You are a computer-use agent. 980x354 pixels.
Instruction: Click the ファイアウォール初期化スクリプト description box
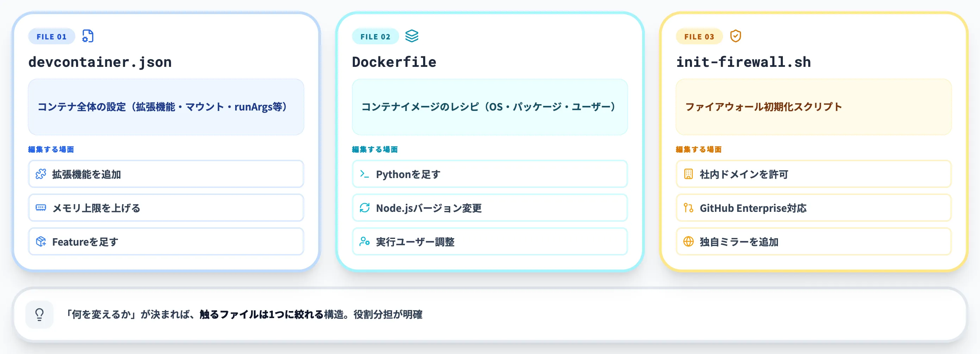(x=813, y=107)
